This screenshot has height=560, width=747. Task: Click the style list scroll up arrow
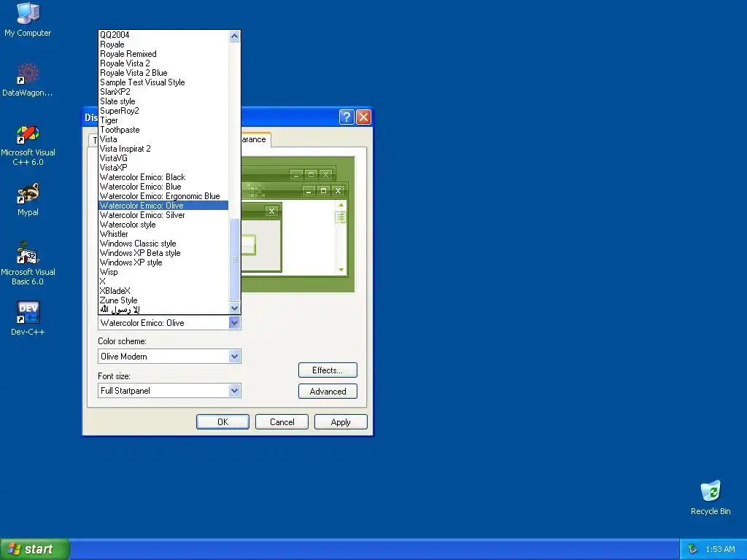tap(234, 36)
